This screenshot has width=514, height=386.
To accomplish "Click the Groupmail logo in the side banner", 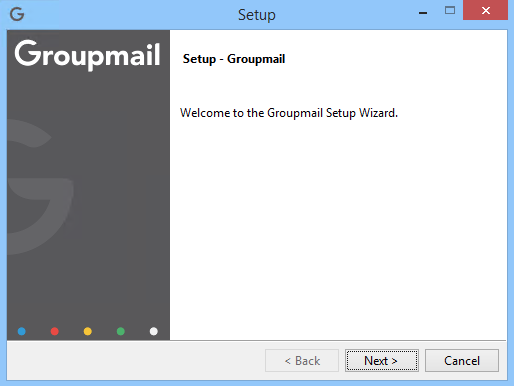I will tap(88, 55).
